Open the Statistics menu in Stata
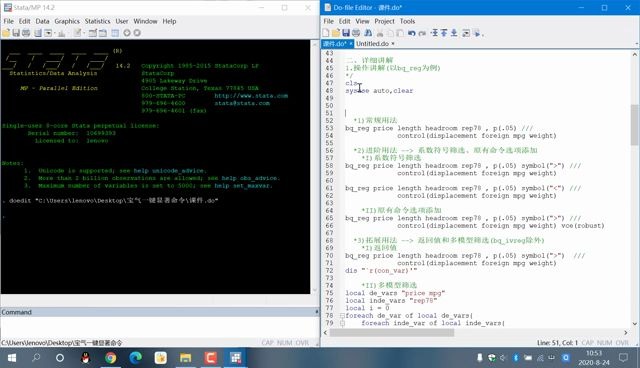Viewport: 640px width, 368px height. coord(97,21)
